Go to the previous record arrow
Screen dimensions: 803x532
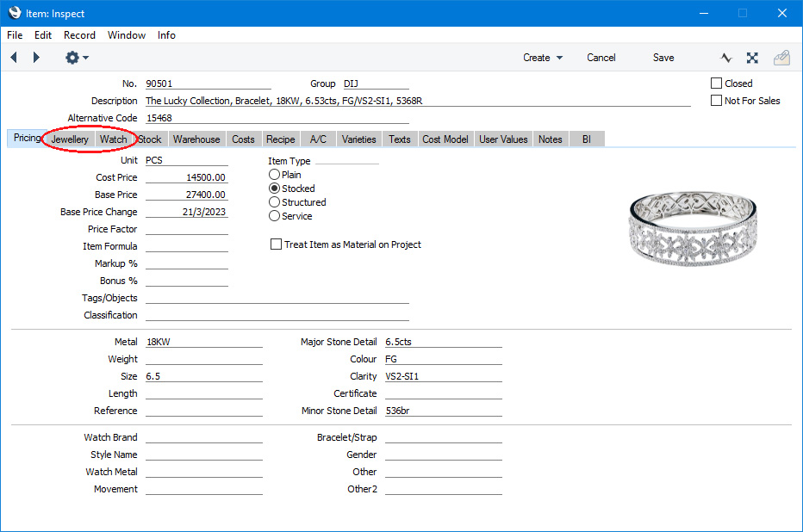(x=14, y=58)
